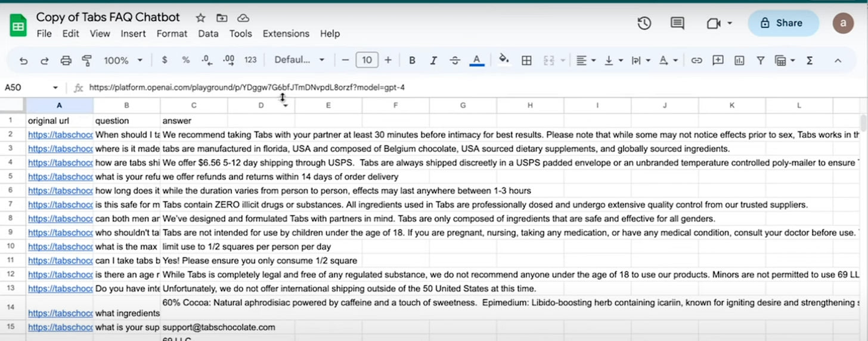Star this document
Screen dimensions: 868x341
tap(200, 17)
